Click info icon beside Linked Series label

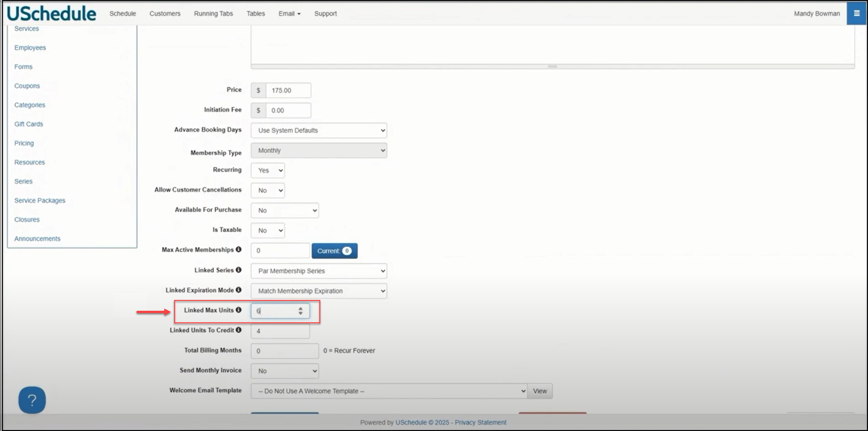pyautogui.click(x=239, y=270)
